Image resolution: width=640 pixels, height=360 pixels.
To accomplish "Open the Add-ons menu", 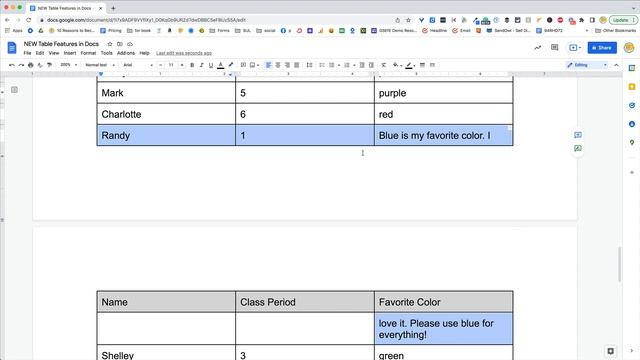I will [x=126, y=53].
